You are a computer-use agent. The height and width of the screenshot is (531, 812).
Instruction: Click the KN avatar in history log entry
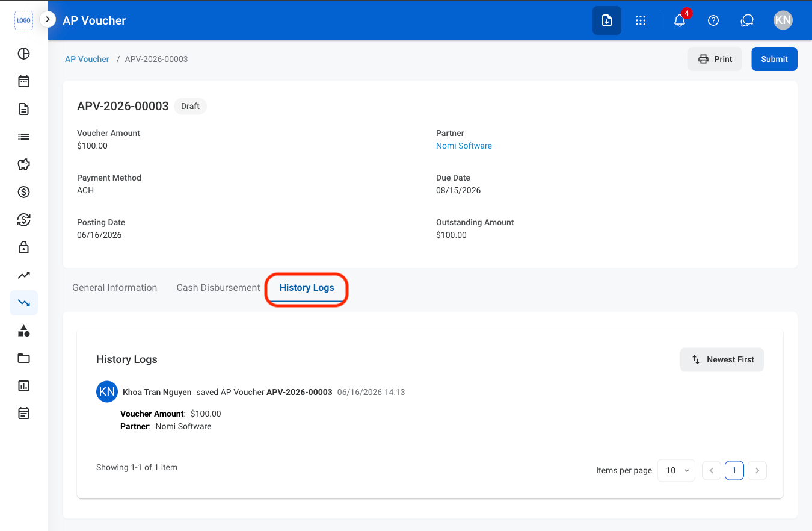(107, 392)
